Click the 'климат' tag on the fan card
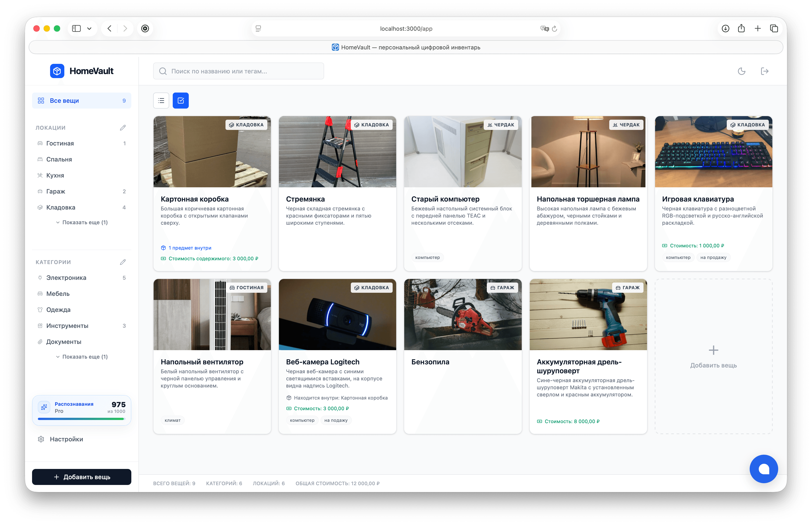The width and height of the screenshot is (812, 525). pyautogui.click(x=173, y=420)
